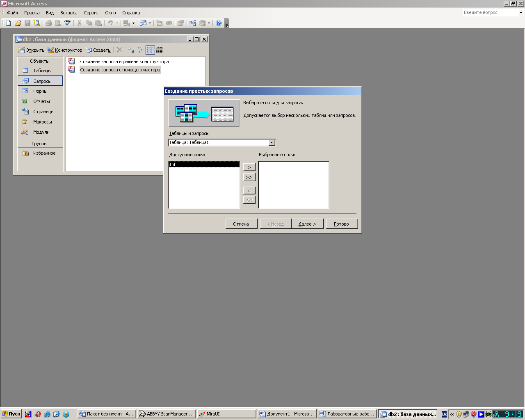Click the Группы group header
525x420 pixels.
pos(40,144)
